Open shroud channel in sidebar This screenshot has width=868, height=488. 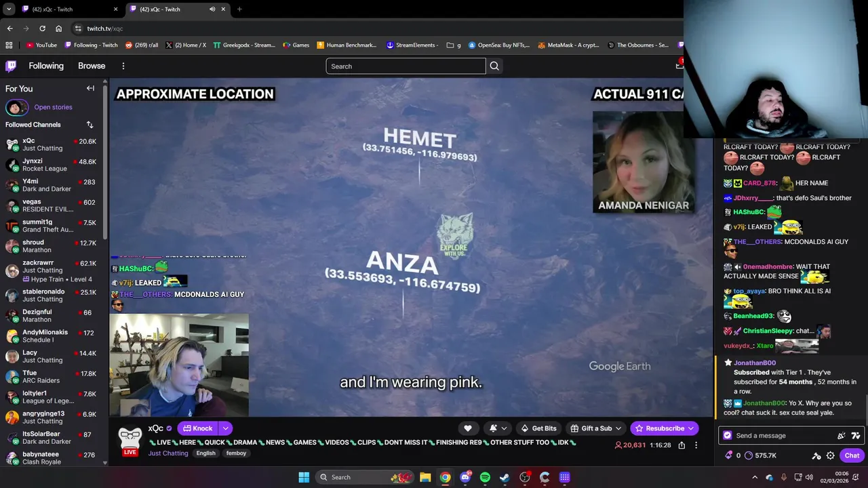pos(52,246)
